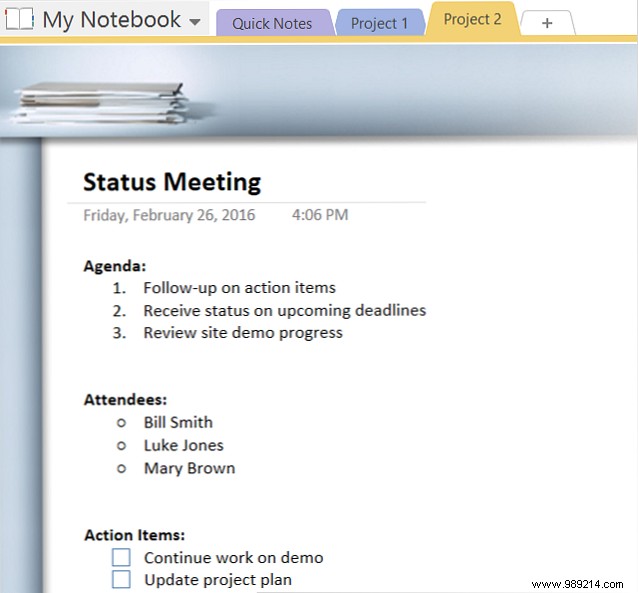The height and width of the screenshot is (593, 638).
Task: Click 'Follow-up on action items' line
Action: tap(240, 288)
